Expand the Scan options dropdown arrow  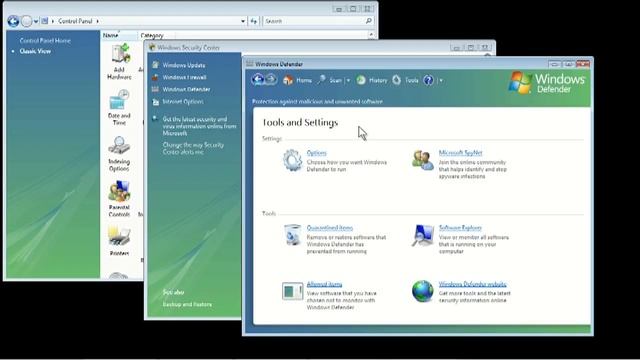tap(348, 81)
